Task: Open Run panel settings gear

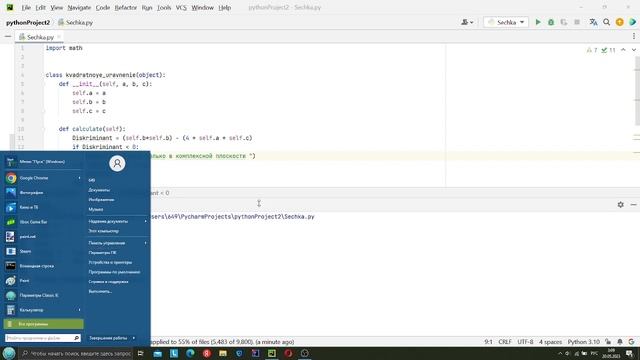Action: [620, 204]
